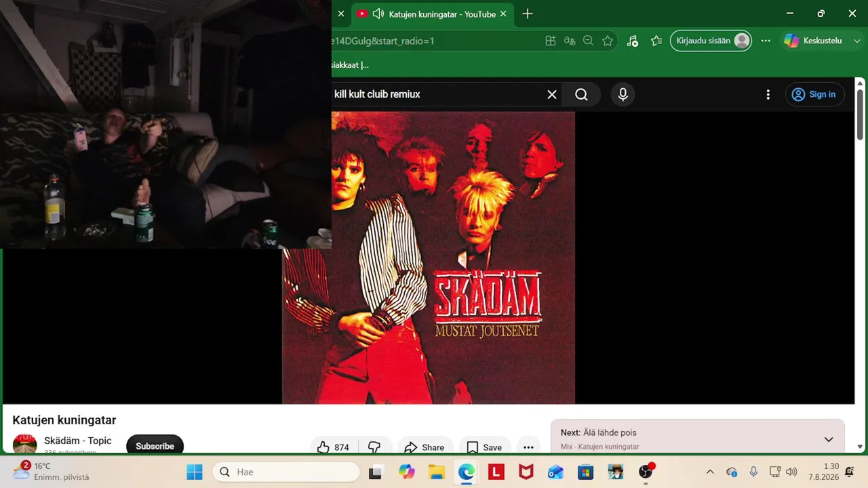Click the photo thumbnail app on taskbar

click(x=615, y=472)
